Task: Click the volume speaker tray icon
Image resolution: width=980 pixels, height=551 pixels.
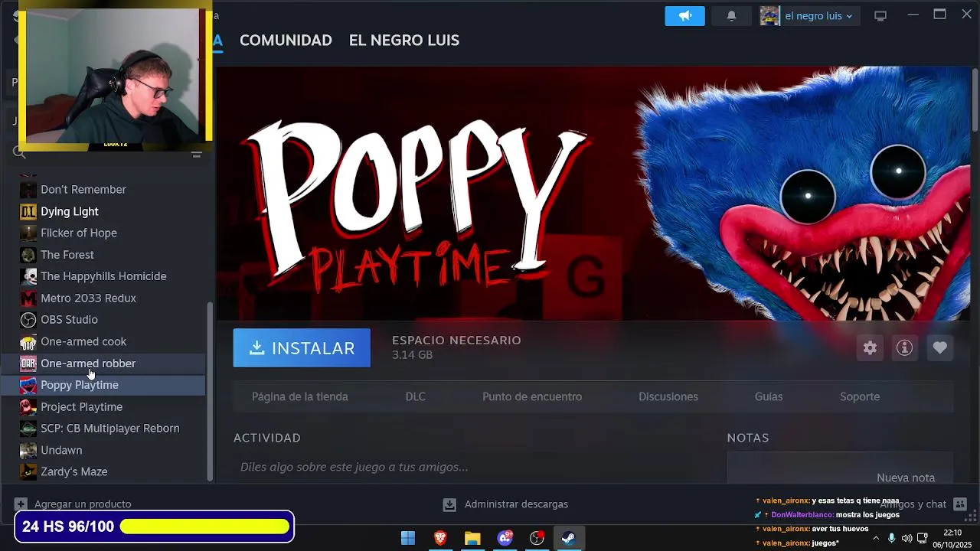Action: pyautogui.click(x=906, y=538)
